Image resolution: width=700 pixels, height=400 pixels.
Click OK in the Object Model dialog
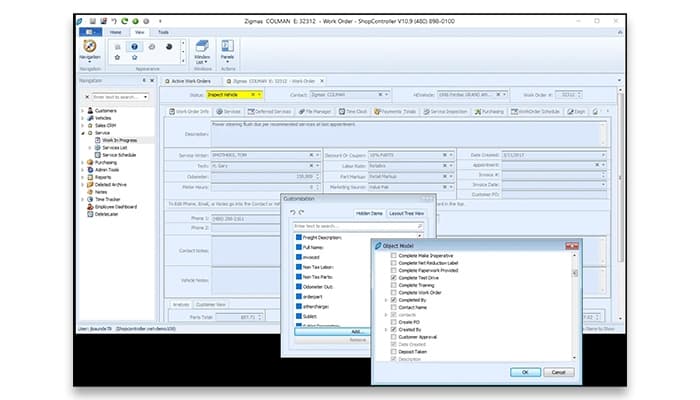tap(526, 372)
